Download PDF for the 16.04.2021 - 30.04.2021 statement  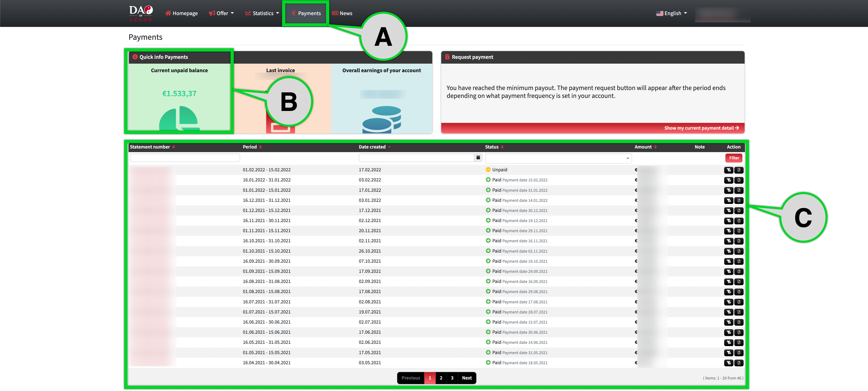[739, 363]
